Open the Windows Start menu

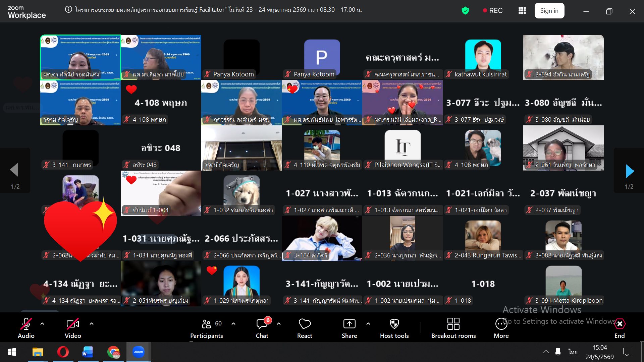click(12, 352)
